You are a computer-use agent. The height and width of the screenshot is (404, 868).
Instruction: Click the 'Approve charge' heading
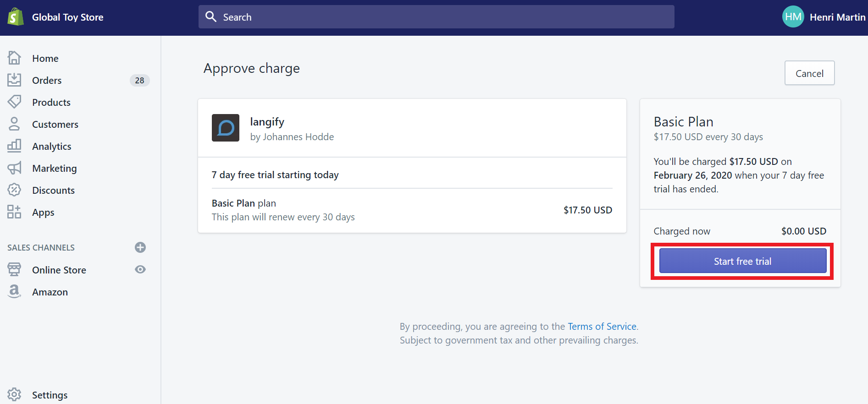252,69
